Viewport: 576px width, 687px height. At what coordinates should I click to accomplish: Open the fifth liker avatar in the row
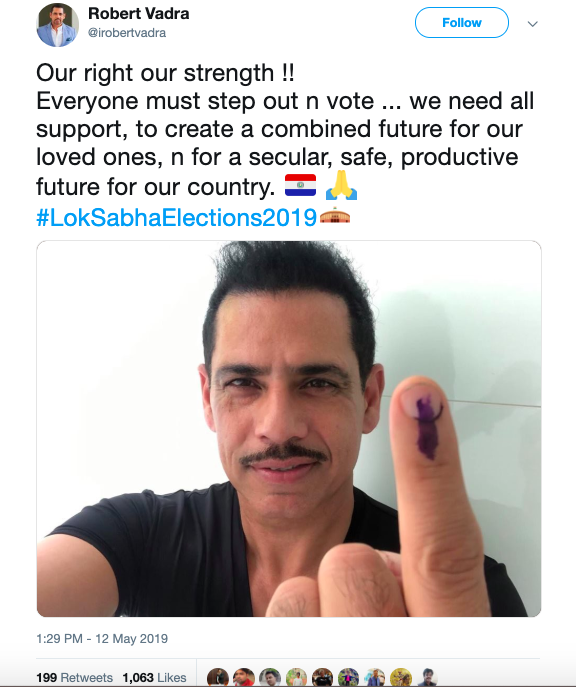[x=322, y=678]
